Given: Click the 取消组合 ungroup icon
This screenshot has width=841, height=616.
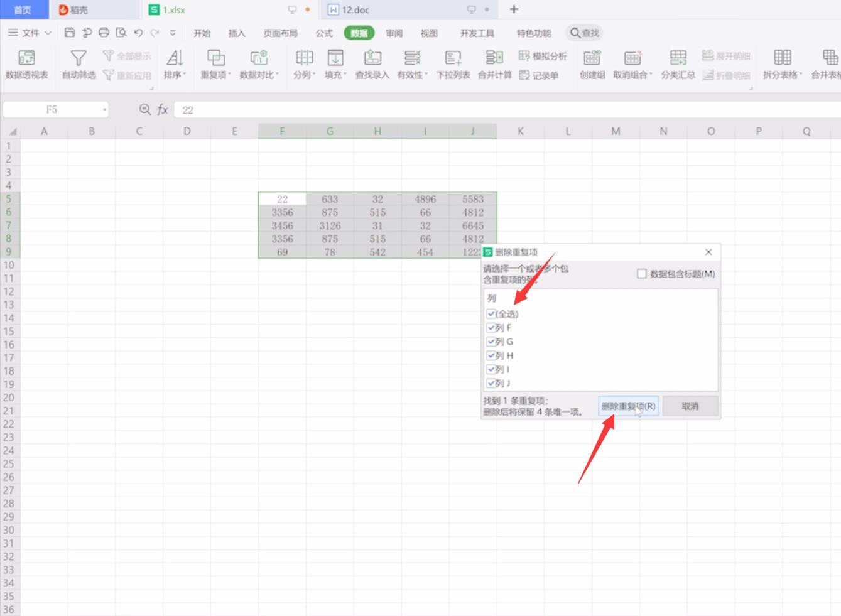Looking at the screenshot, I should pyautogui.click(x=632, y=58).
